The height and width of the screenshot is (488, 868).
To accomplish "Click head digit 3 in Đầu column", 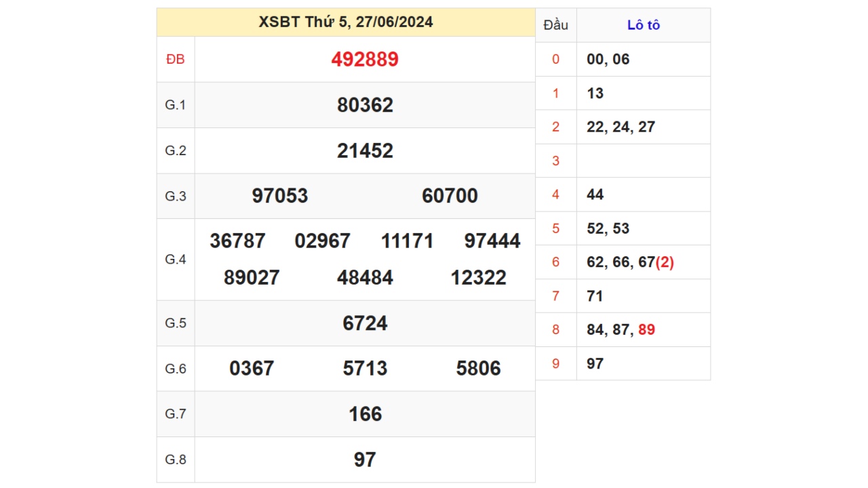I will 556,161.
